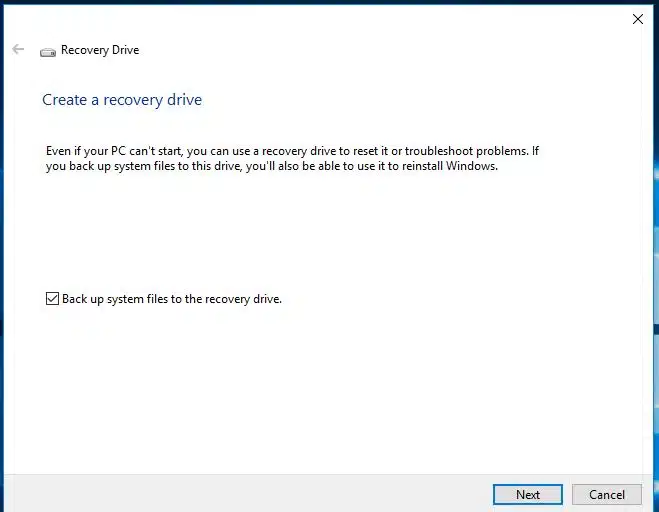Uncheck Back up system files checkbox
Screen dimensions: 659x512
52,298
